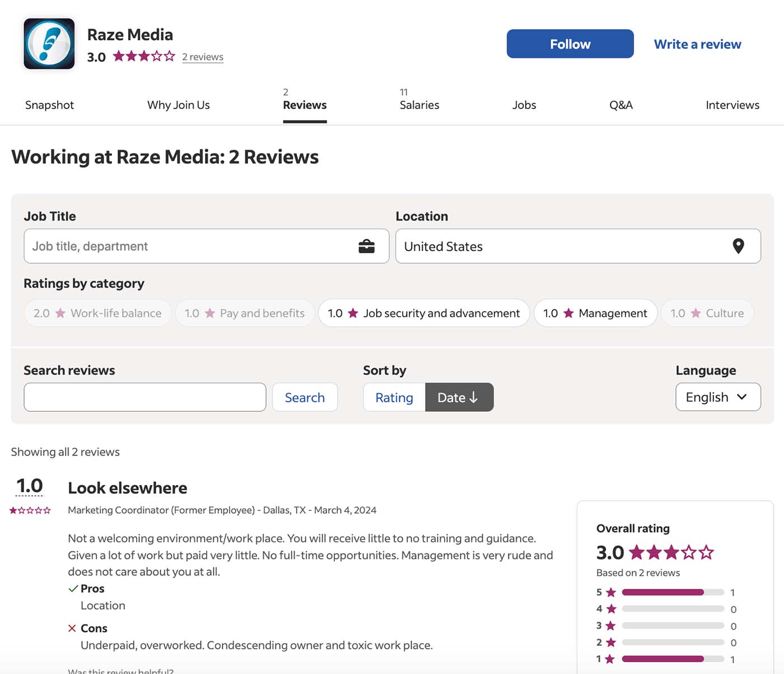Toggle the Work-life balance rating filter
Image resolution: width=784 pixels, height=674 pixels.
[97, 313]
